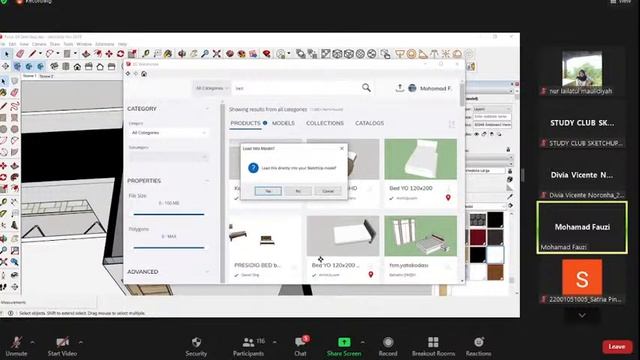Click Unmute microphone in Zoom
Viewport: 640px width, 360px height.
(16, 346)
